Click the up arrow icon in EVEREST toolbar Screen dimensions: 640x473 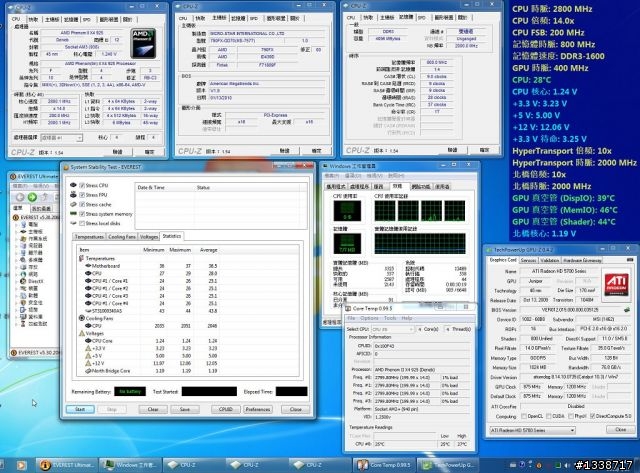point(45,198)
